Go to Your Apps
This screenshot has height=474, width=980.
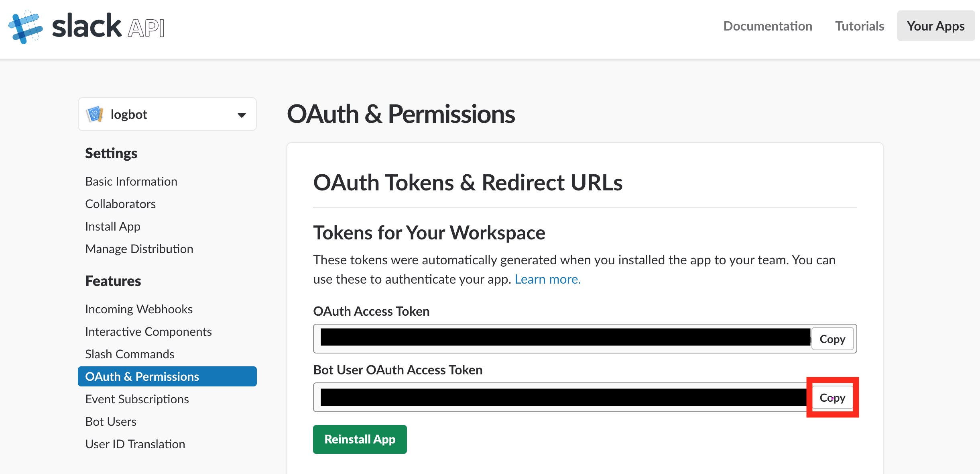click(x=935, y=26)
